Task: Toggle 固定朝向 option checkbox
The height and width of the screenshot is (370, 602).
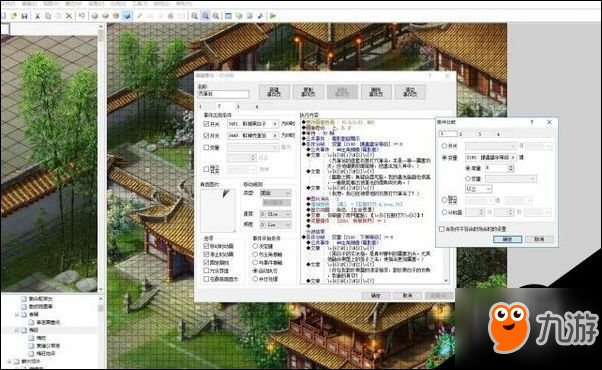Action: point(207,263)
